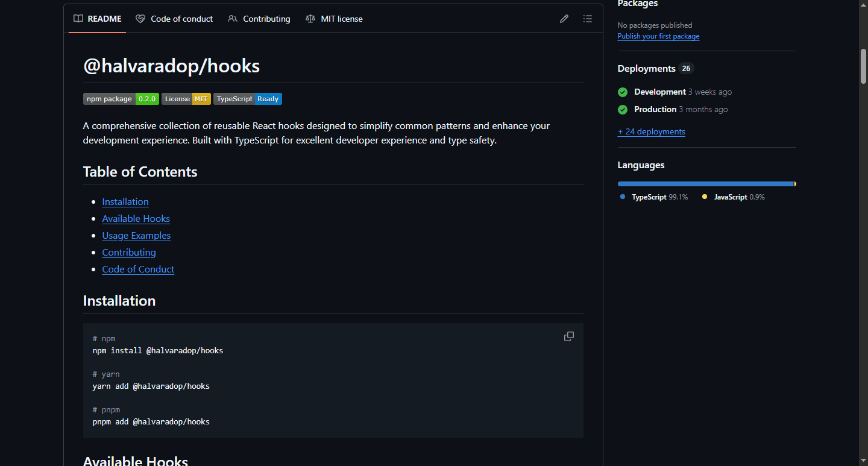The width and height of the screenshot is (868, 466).
Task: Switch to the README tab
Action: (x=98, y=19)
